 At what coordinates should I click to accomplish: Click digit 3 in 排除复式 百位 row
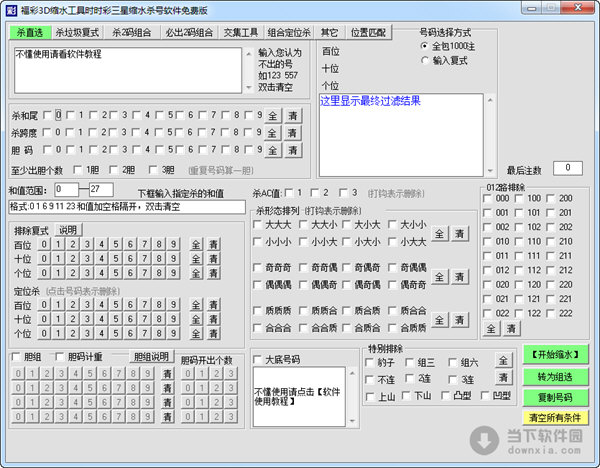(x=87, y=244)
